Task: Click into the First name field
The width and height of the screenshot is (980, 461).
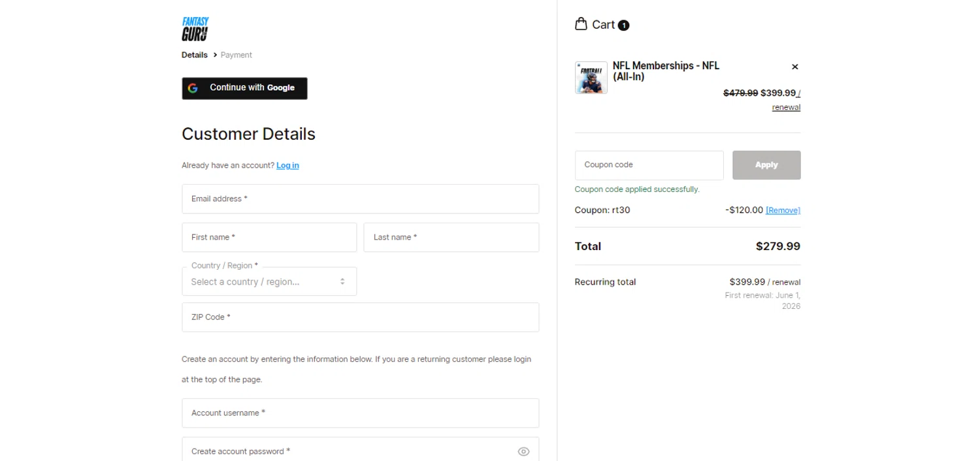Action: (x=269, y=237)
